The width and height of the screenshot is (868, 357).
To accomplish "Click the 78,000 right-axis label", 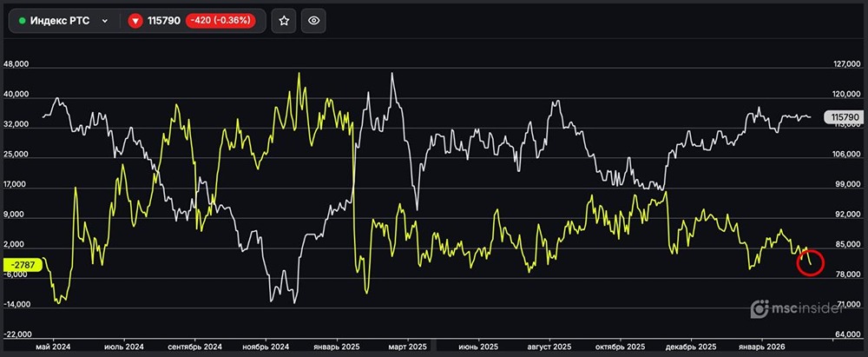I will coord(849,275).
